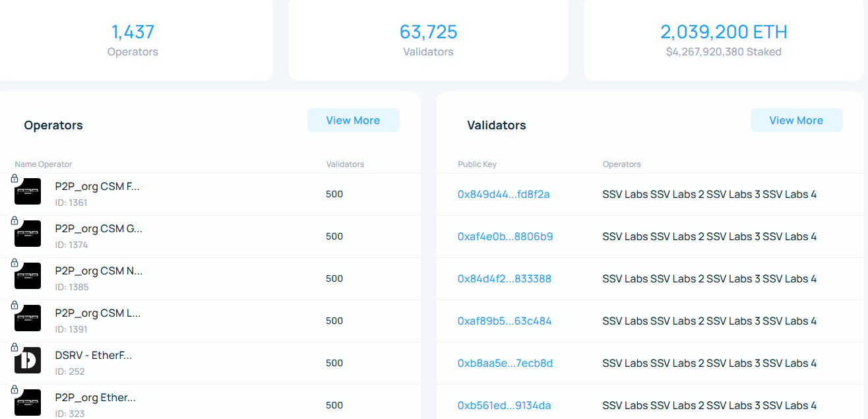Open validator 0x84d4f2...833388
868x419 pixels.
505,278
